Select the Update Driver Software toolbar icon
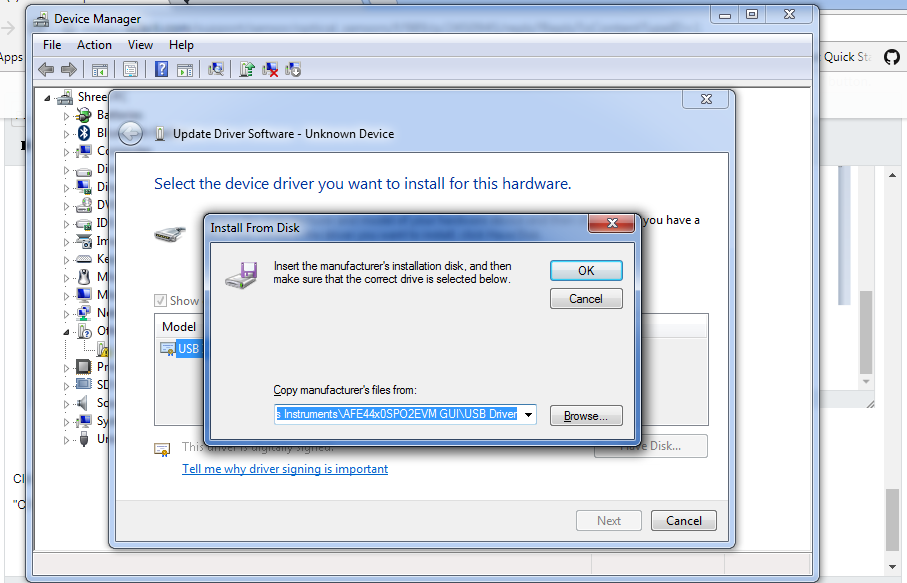Viewport: 907px width, 583px height. click(245, 69)
